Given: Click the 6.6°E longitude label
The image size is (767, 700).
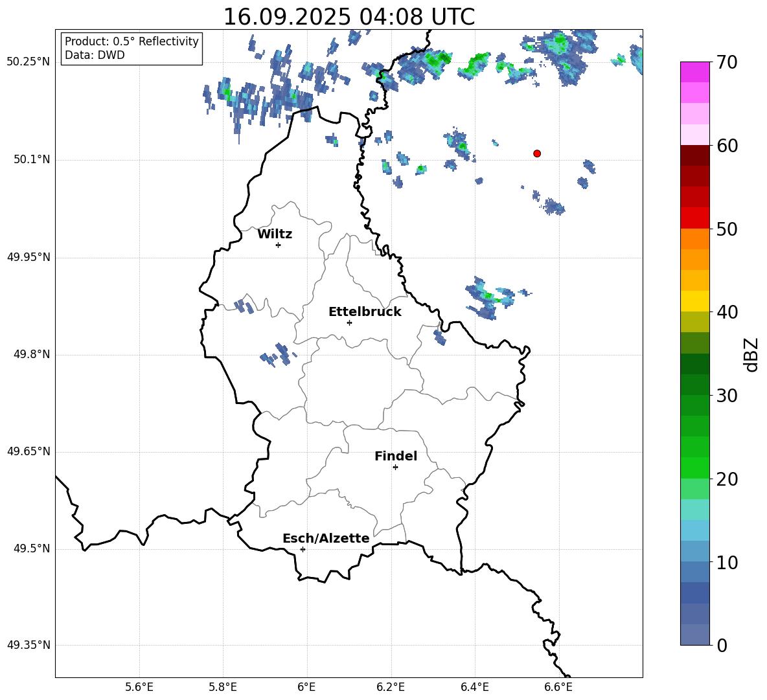Looking at the screenshot, I should [x=558, y=688].
